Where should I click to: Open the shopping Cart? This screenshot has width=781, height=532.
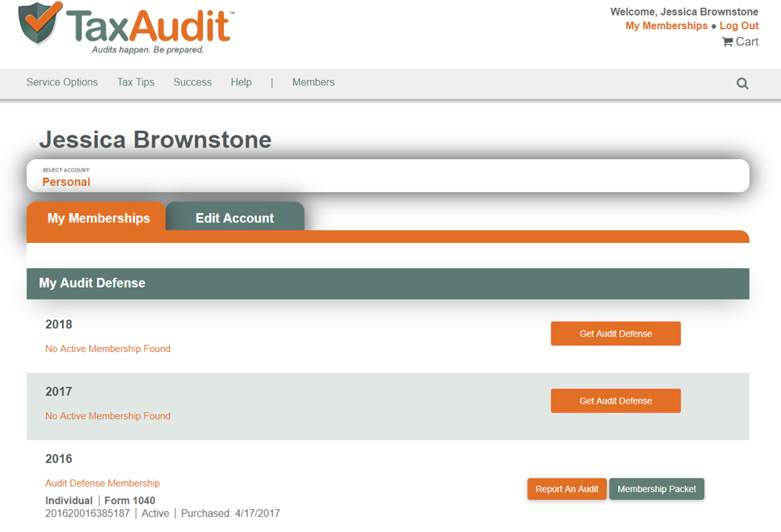[x=740, y=42]
